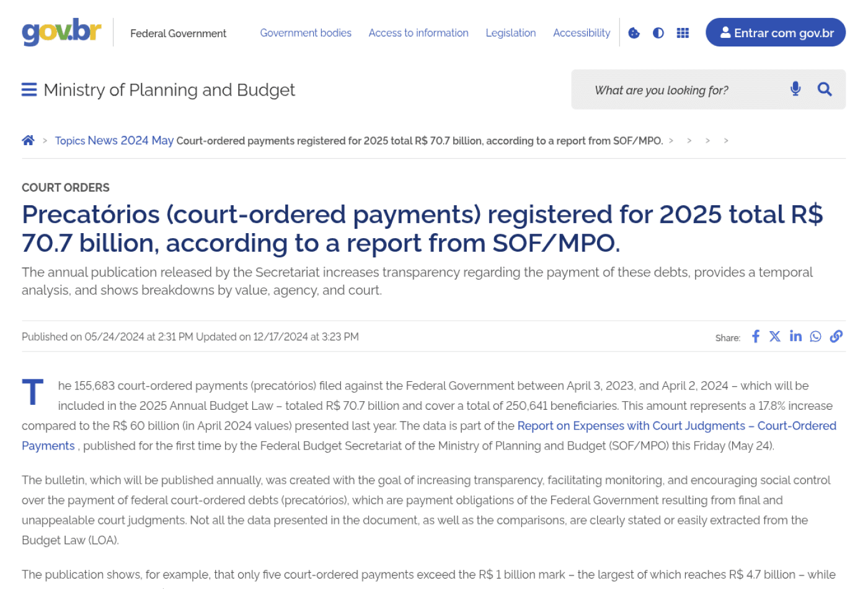Click the gov.br logo

click(61, 32)
